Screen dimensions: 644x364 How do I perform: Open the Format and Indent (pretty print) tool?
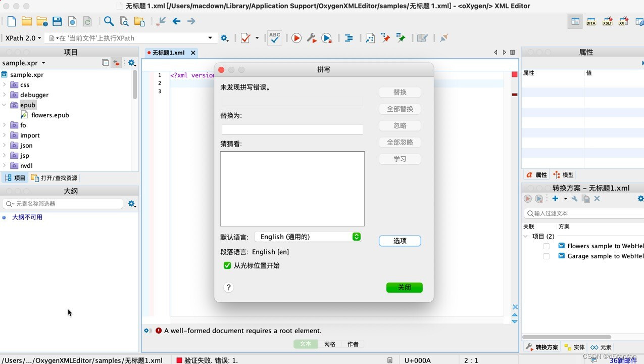coord(349,38)
